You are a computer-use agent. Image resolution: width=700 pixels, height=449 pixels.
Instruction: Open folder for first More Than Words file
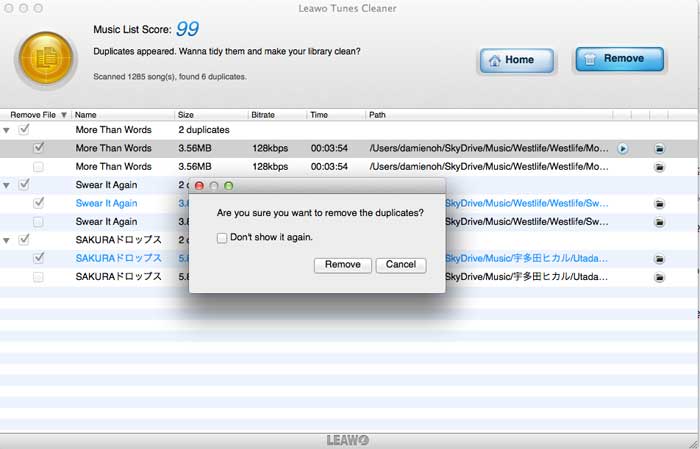click(659, 149)
